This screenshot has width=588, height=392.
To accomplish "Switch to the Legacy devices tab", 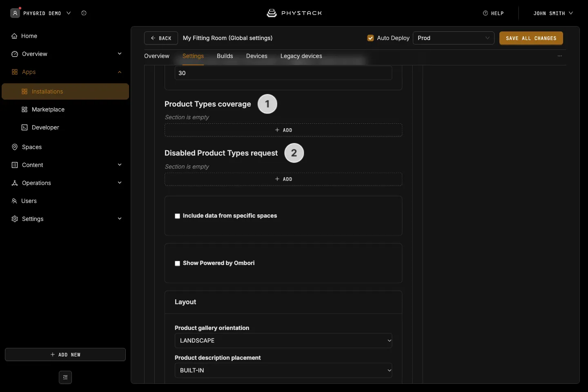I will 301,56.
